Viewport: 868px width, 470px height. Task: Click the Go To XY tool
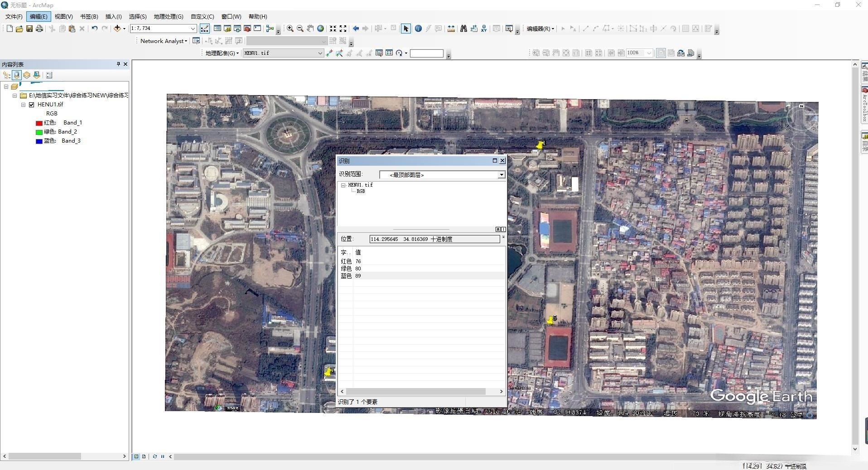pyautogui.click(x=484, y=29)
